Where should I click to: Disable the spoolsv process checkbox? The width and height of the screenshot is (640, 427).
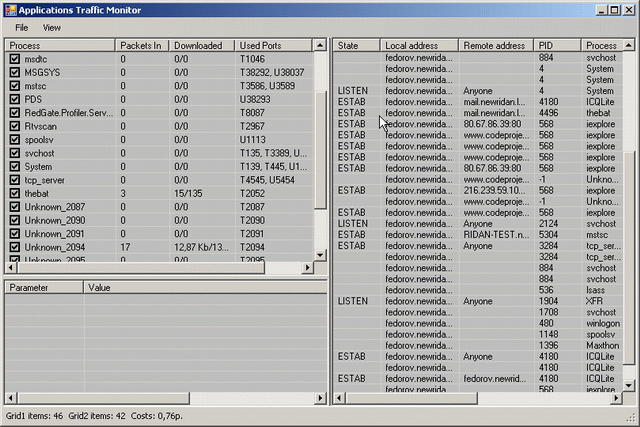pyautogui.click(x=15, y=140)
